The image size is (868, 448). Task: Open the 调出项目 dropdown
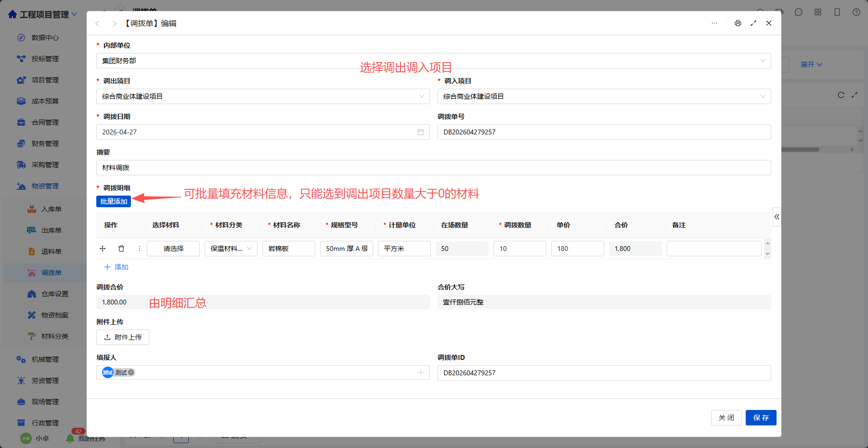[263, 96]
